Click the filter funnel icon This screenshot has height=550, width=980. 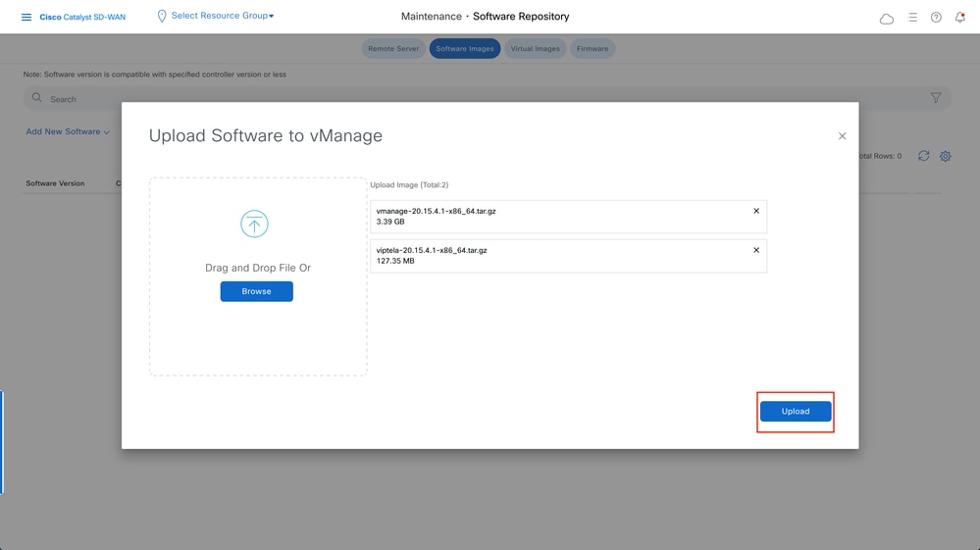[936, 98]
